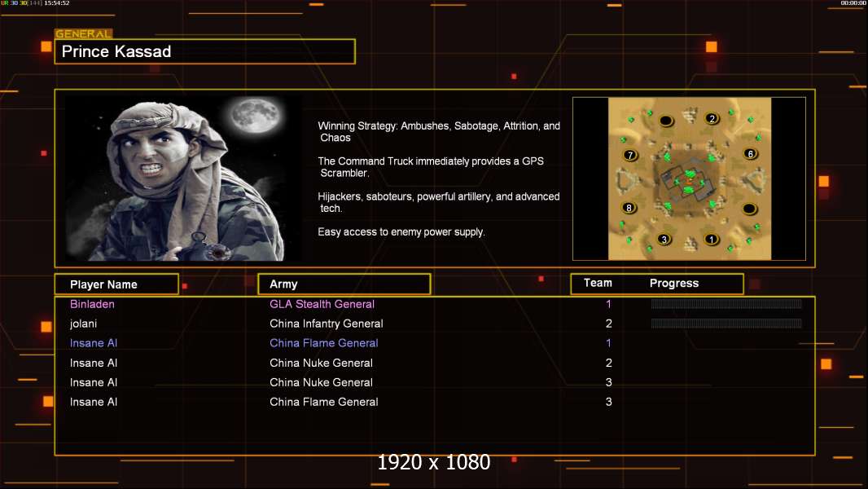Click the Team column header
This screenshot has width=868, height=489.
tap(598, 283)
